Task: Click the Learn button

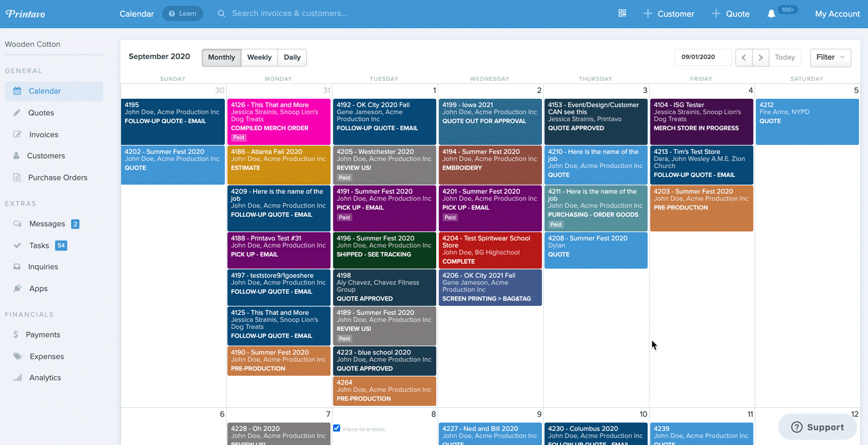Action: click(183, 13)
